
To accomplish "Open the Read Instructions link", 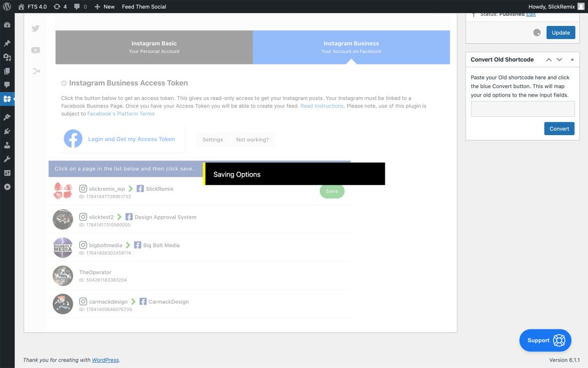I will pyautogui.click(x=322, y=106).
